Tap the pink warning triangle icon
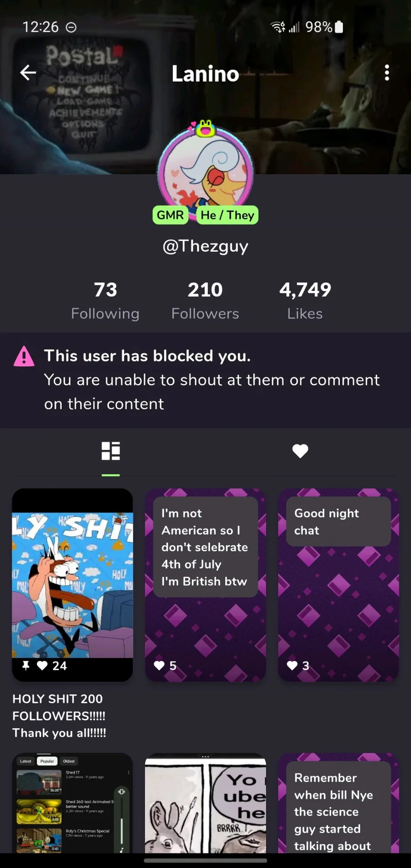The height and width of the screenshot is (868, 411). coord(24,356)
